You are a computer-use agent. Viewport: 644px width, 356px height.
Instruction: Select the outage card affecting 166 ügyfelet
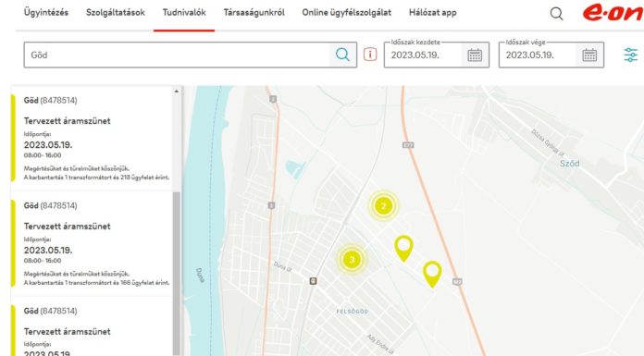(92, 243)
